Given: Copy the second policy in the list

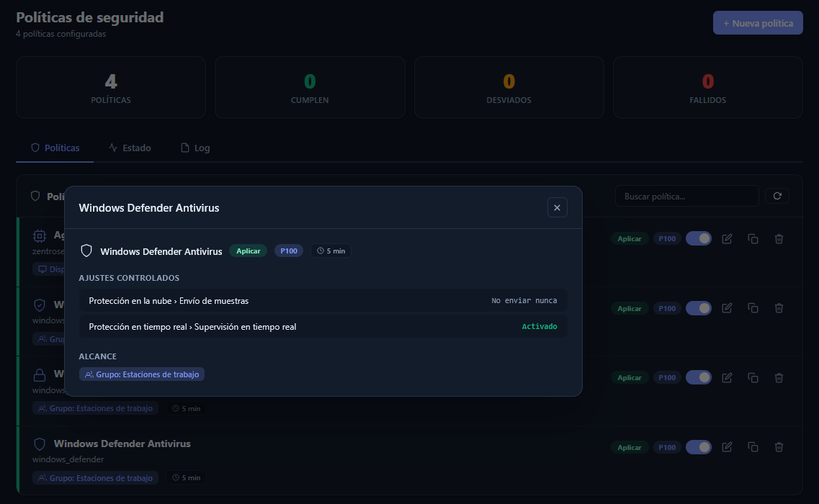Looking at the screenshot, I should click(753, 308).
